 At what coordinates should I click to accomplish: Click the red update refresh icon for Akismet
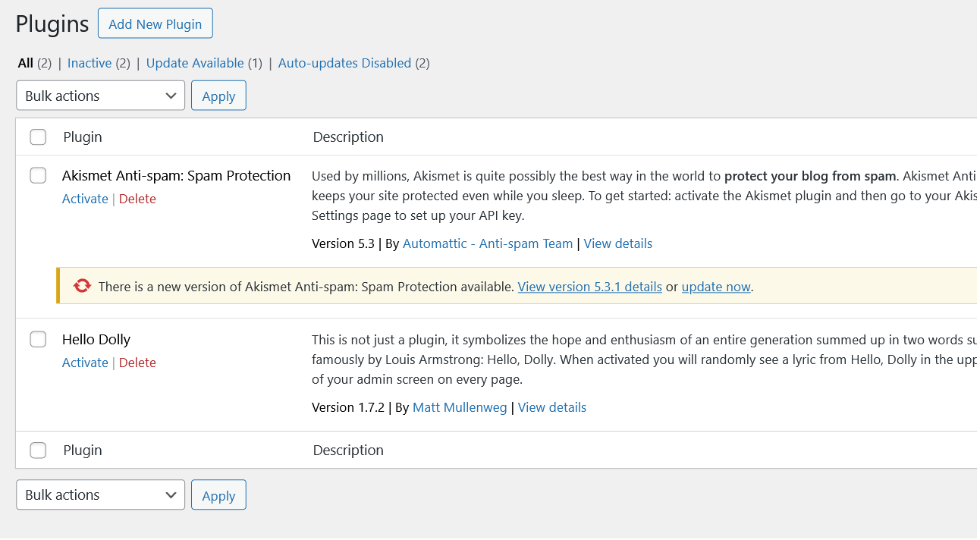click(82, 286)
